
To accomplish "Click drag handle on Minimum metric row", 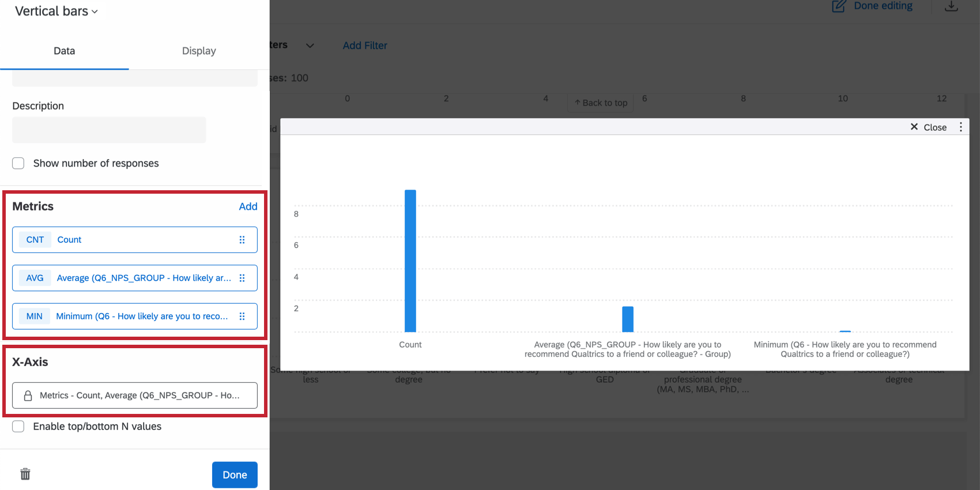I will tap(242, 316).
